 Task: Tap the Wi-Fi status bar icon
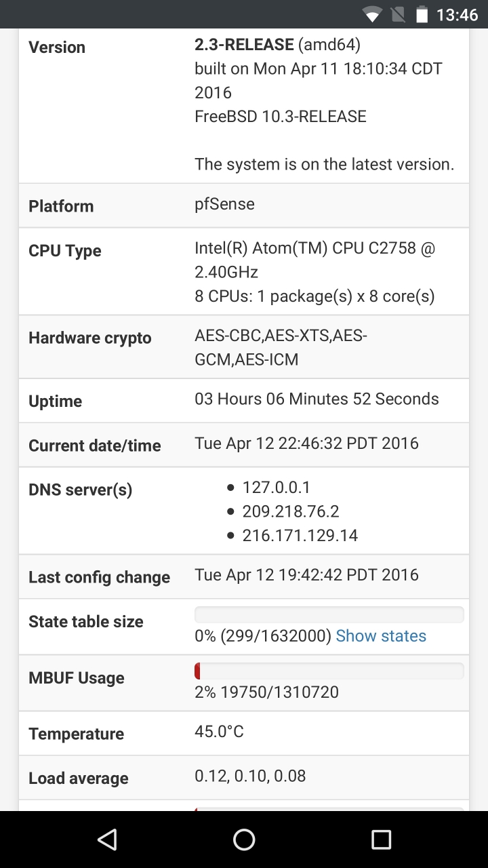[x=372, y=14]
